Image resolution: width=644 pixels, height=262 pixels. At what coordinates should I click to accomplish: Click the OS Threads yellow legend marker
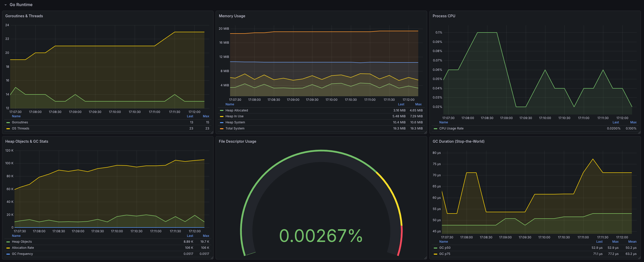tap(8, 128)
